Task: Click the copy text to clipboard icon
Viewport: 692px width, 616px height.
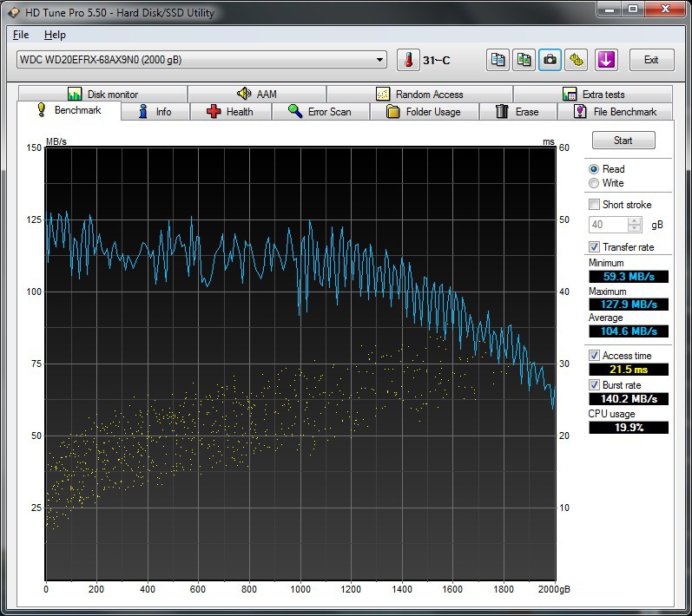Action: point(498,60)
